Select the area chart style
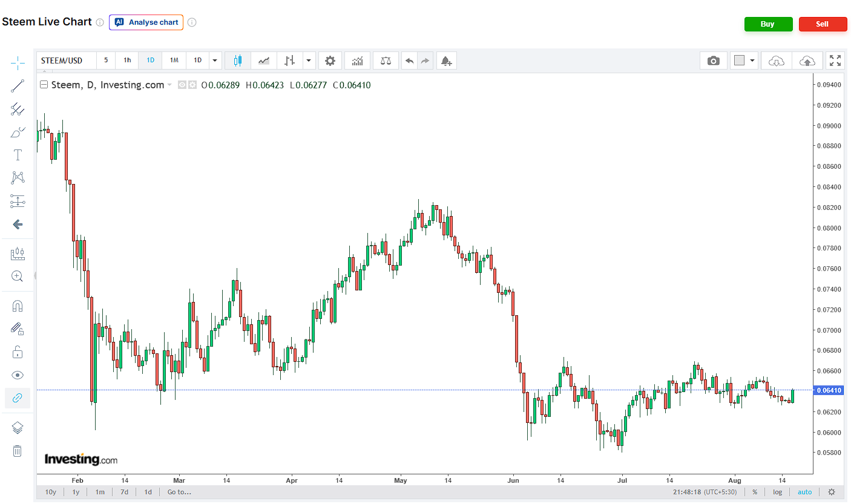Screen dimensions: 851x504 click(264, 61)
